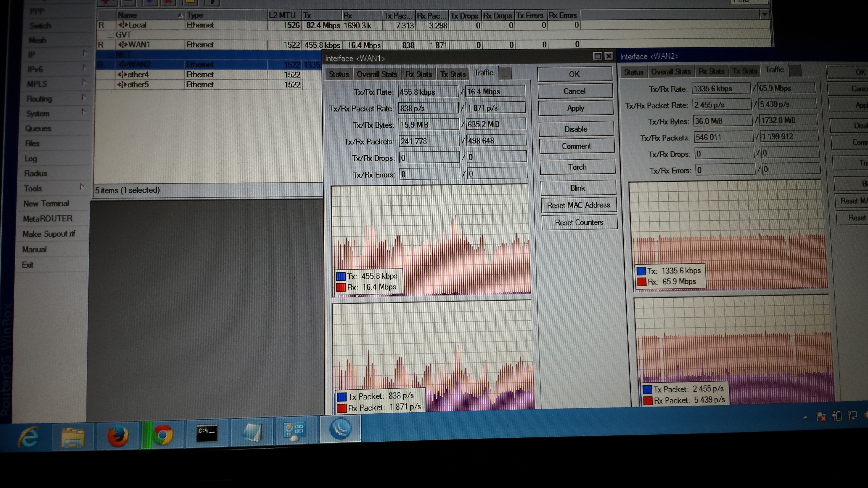
Task: Open File Explorer from the taskbar
Action: point(73,437)
